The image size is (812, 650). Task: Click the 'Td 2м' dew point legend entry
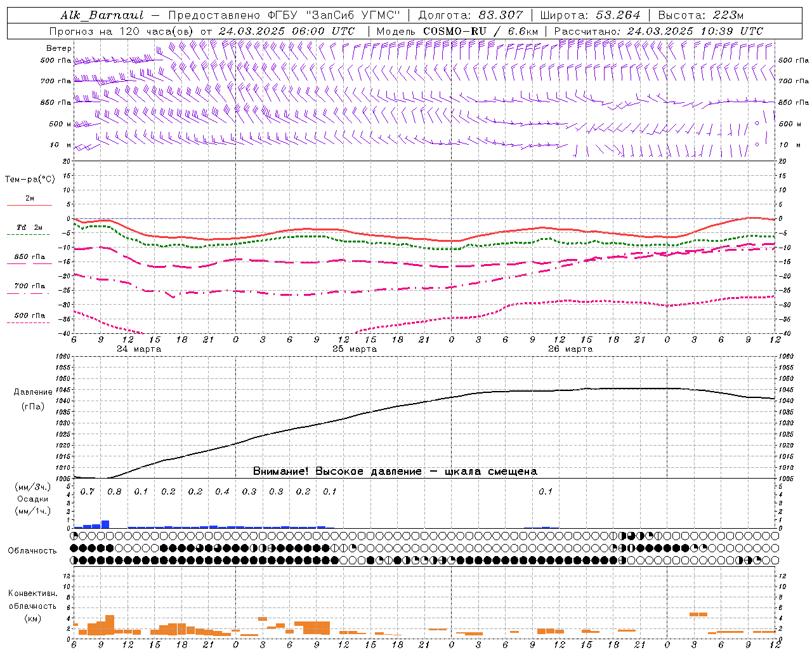[x=29, y=227]
